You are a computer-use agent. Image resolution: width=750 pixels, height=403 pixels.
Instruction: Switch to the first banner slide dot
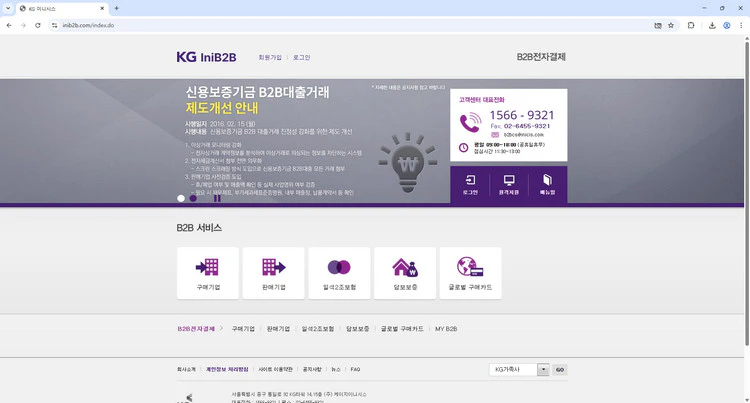(x=181, y=198)
